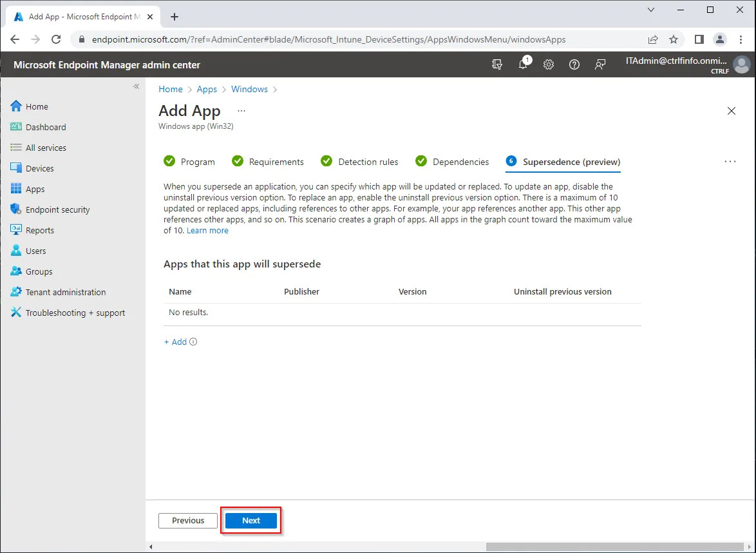Click the Publisher column header

[302, 291]
